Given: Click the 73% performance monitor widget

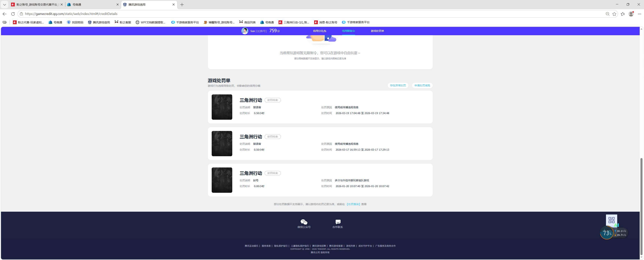Looking at the screenshot, I should (x=607, y=233).
